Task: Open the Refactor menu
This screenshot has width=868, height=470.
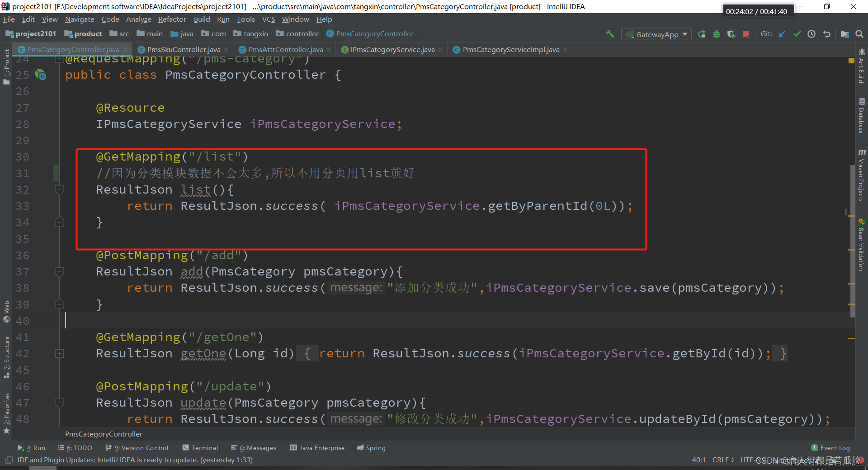Action: point(172,19)
